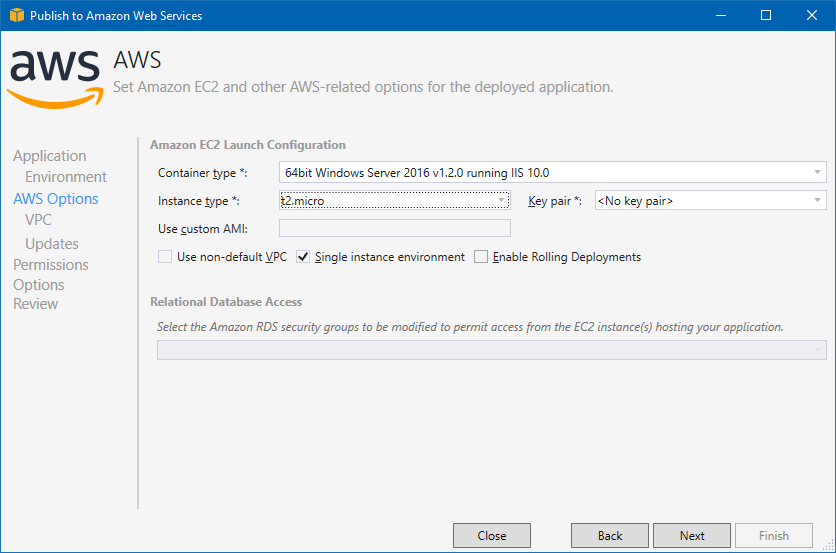Expand the RDS security groups dropdown
Image resolution: width=836 pixels, height=553 pixels.
tap(492, 350)
